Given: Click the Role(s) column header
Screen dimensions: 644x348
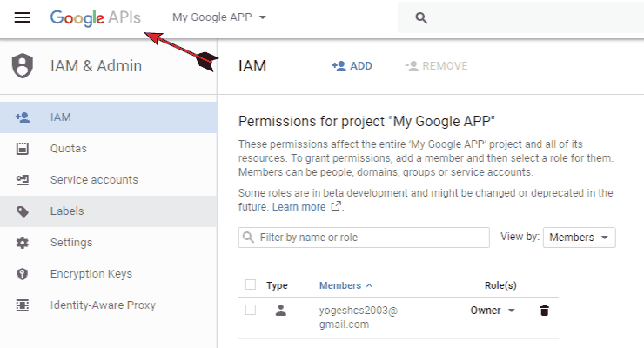Looking at the screenshot, I should pos(500,285).
